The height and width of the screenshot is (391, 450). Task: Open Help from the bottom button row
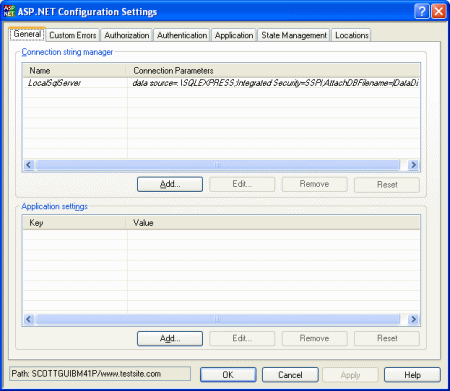tap(412, 375)
